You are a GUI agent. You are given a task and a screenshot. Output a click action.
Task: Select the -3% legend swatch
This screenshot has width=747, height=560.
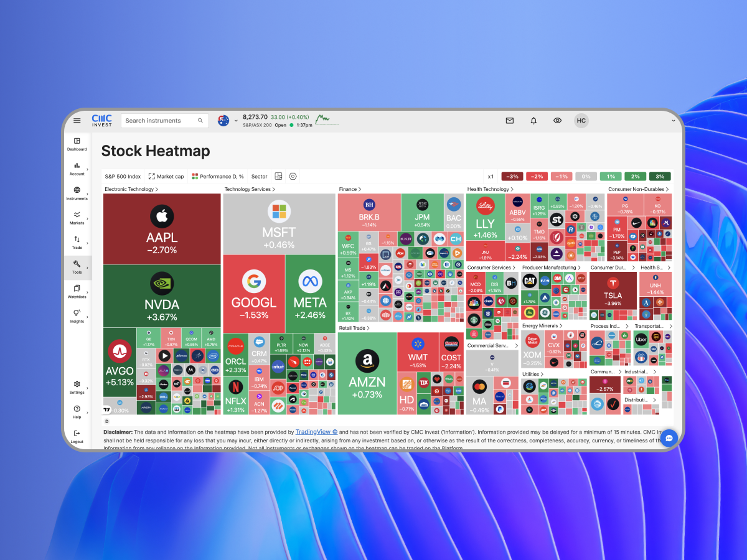(512, 177)
